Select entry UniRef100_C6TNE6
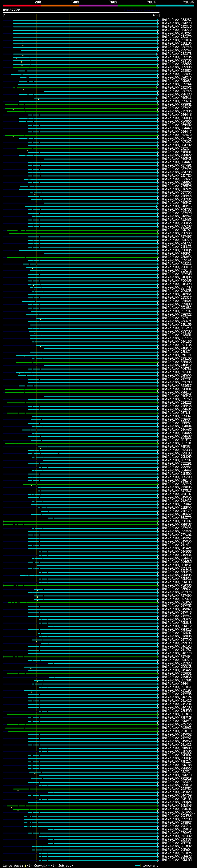This screenshot has width=197, height=868. point(177,714)
